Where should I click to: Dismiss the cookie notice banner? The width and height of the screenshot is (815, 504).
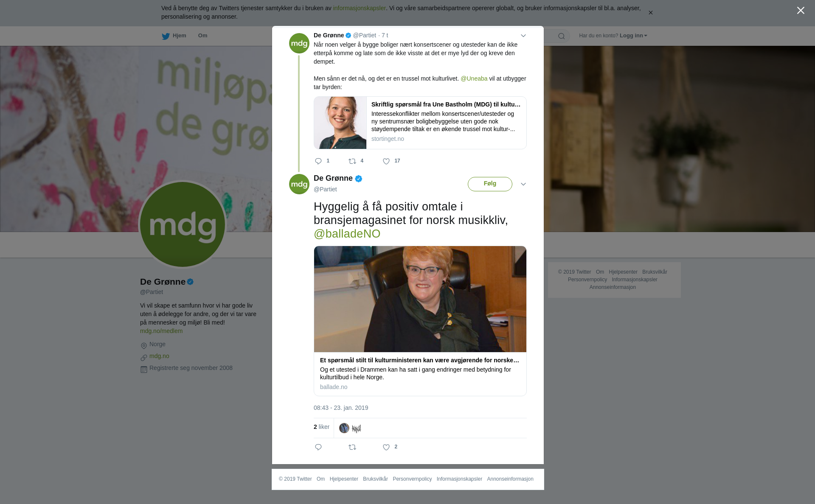point(650,13)
